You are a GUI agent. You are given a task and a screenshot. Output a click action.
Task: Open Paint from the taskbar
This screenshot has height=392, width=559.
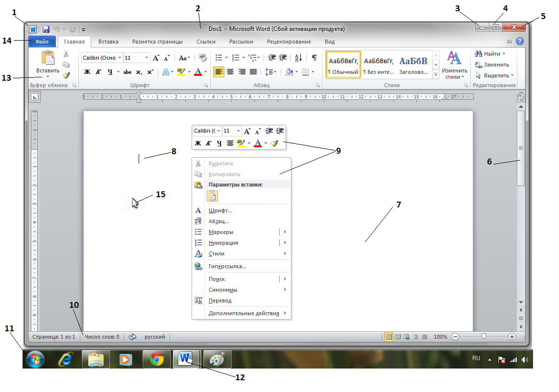(x=217, y=359)
